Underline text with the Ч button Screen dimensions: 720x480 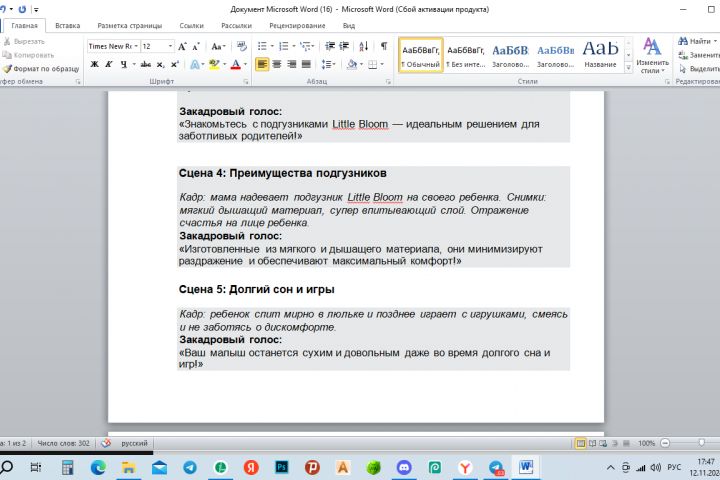[124, 64]
